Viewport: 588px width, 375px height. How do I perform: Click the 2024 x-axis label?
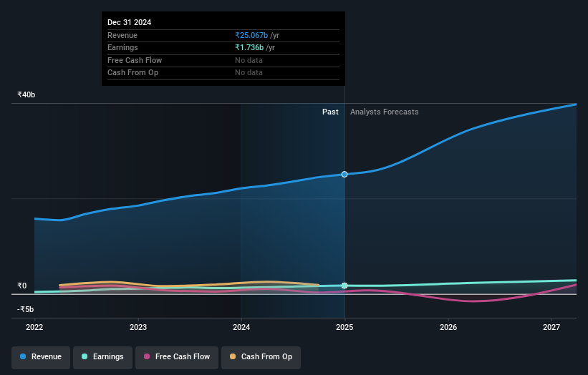[x=241, y=327]
